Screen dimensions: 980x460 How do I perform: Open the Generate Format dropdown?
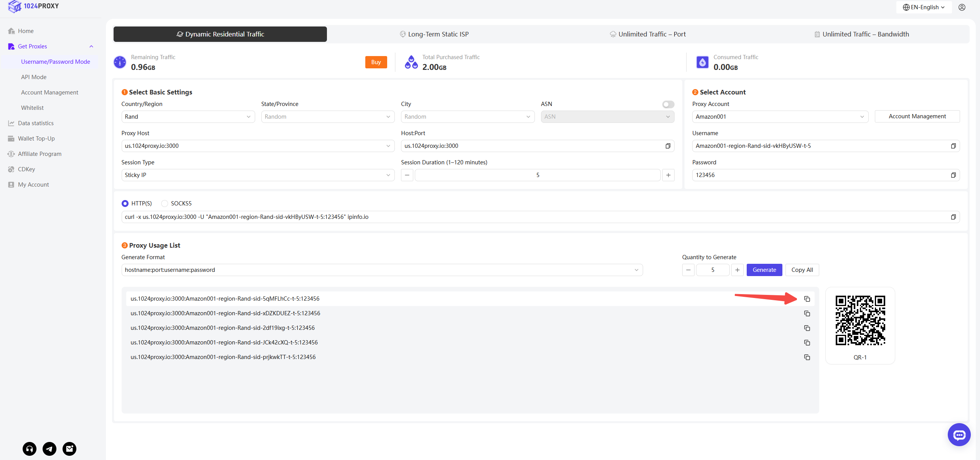tap(382, 270)
